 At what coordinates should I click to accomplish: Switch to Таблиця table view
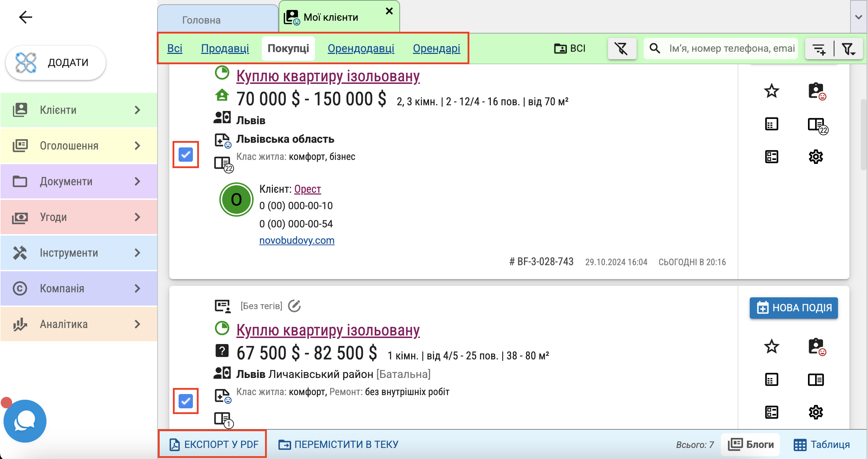point(822,445)
